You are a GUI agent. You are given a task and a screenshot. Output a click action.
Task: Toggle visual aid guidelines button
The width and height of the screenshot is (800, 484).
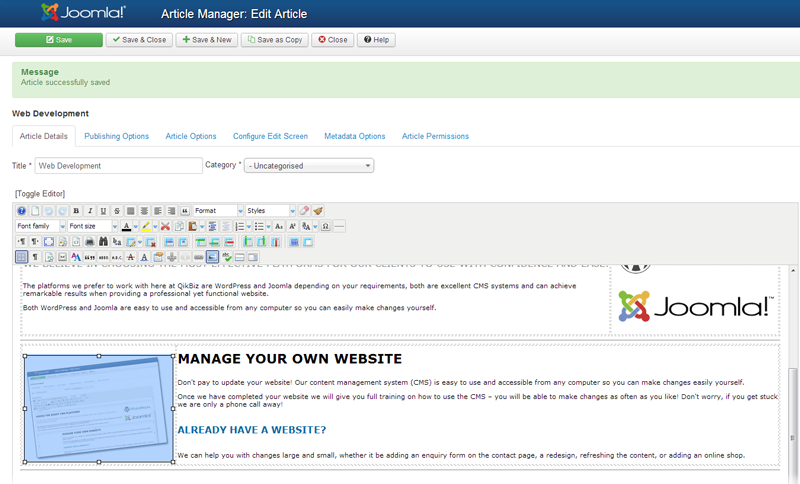click(x=21, y=257)
